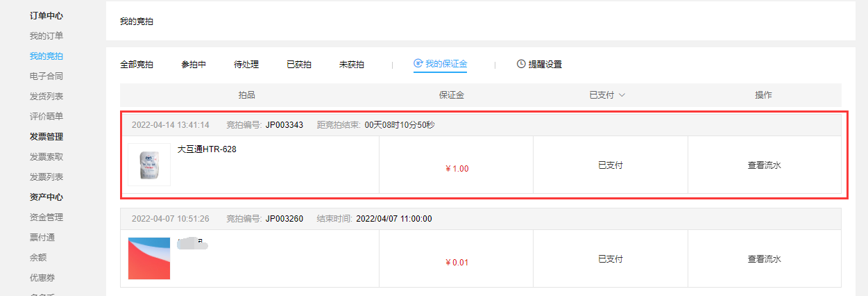This screenshot has width=868, height=296.
Task: Open 评价晒单 in the sidebar
Action: (46, 116)
